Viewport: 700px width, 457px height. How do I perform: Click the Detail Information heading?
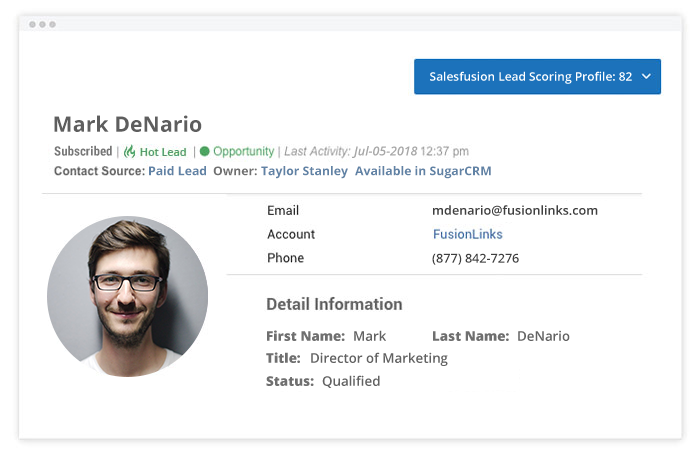click(x=334, y=304)
